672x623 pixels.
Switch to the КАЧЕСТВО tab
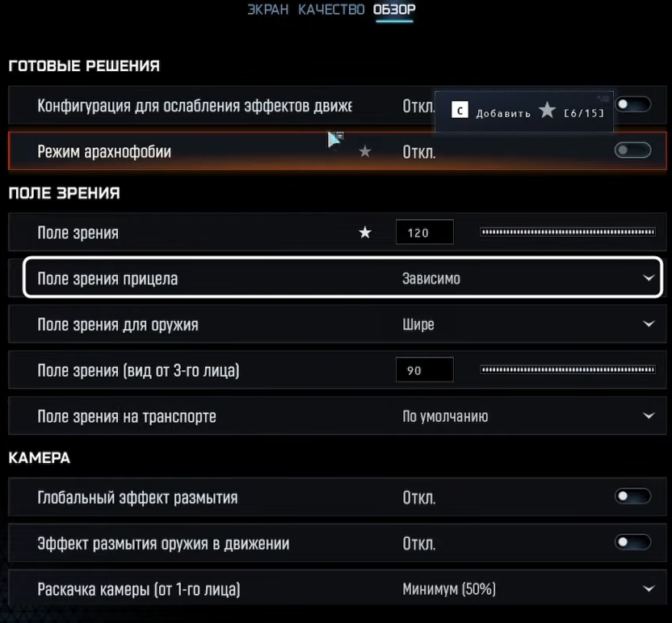click(331, 10)
